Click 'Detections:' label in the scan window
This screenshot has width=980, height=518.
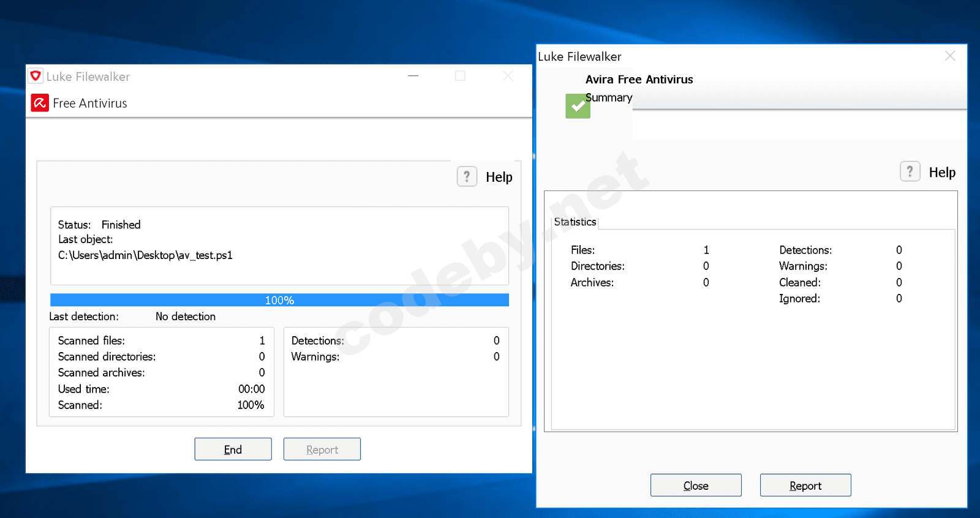click(x=318, y=340)
